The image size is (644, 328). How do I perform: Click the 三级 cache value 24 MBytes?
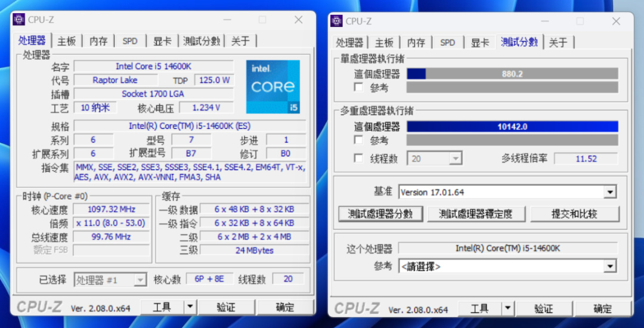tap(255, 250)
